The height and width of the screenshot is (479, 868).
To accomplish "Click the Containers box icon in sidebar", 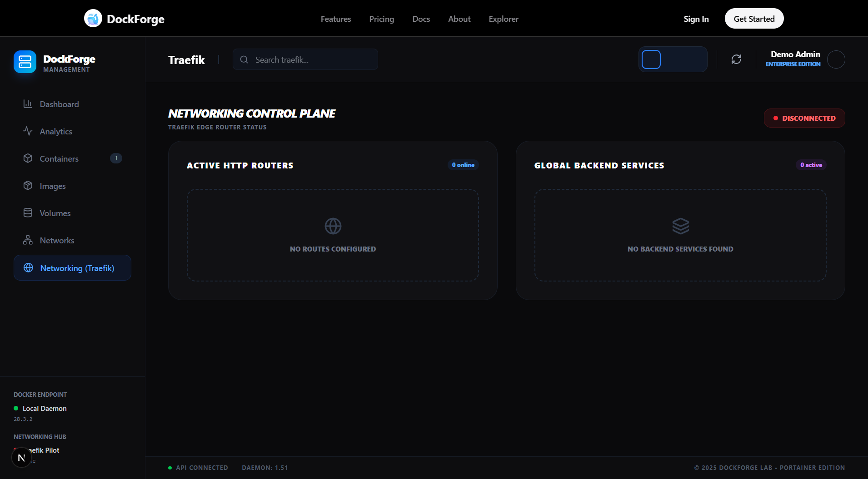I will point(28,158).
